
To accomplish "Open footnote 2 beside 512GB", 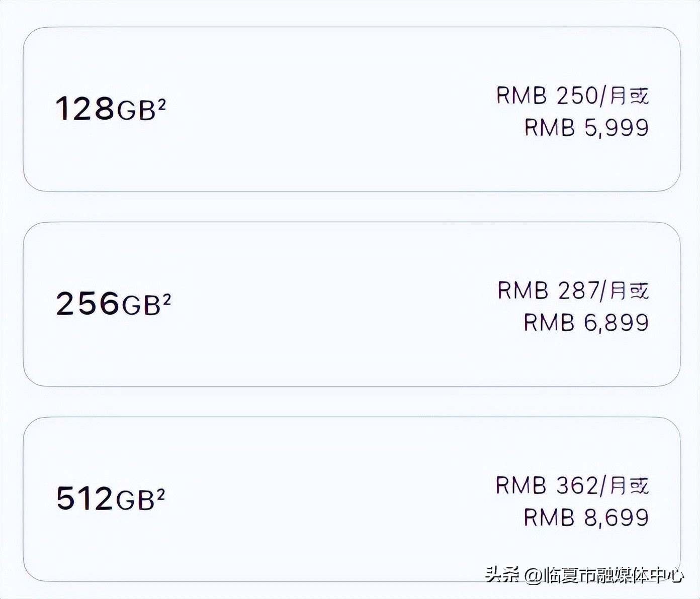I will coord(161,494).
